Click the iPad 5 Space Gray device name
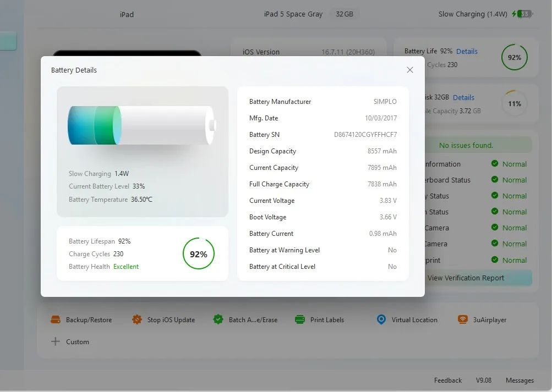Image resolution: width=552 pixels, height=392 pixels. tap(293, 14)
